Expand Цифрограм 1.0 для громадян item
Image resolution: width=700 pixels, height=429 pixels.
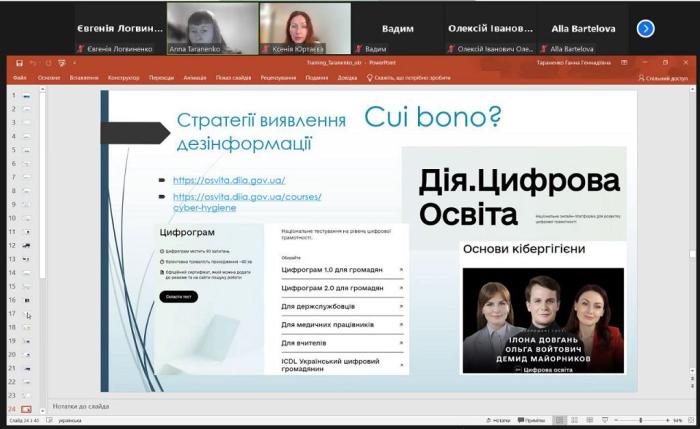tap(341, 270)
